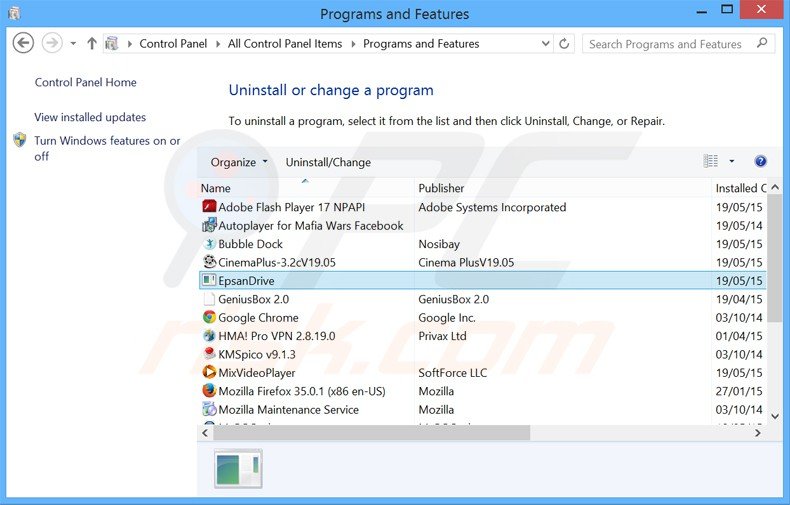Select Adobe Flash Player 17 NPAPI icon
The height and width of the screenshot is (505, 790).
(209, 207)
